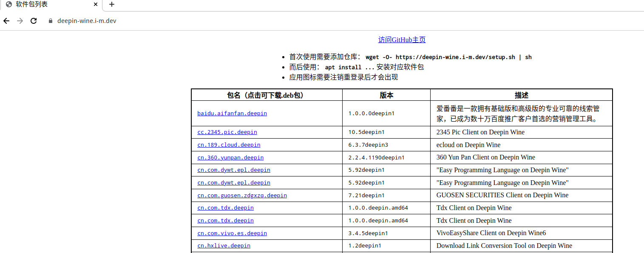The height and width of the screenshot is (253, 644).
Task: Click the forward navigation arrow
Action: [20, 21]
